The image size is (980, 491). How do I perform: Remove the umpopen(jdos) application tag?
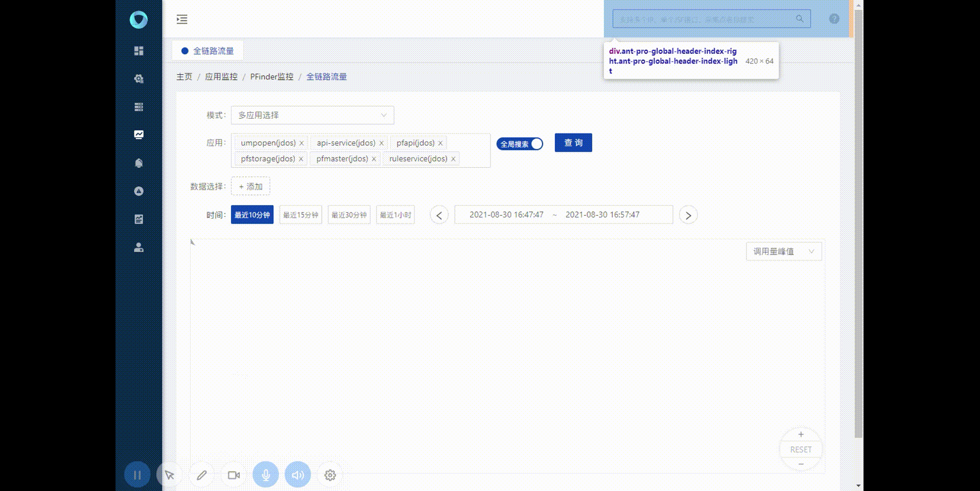(x=301, y=143)
